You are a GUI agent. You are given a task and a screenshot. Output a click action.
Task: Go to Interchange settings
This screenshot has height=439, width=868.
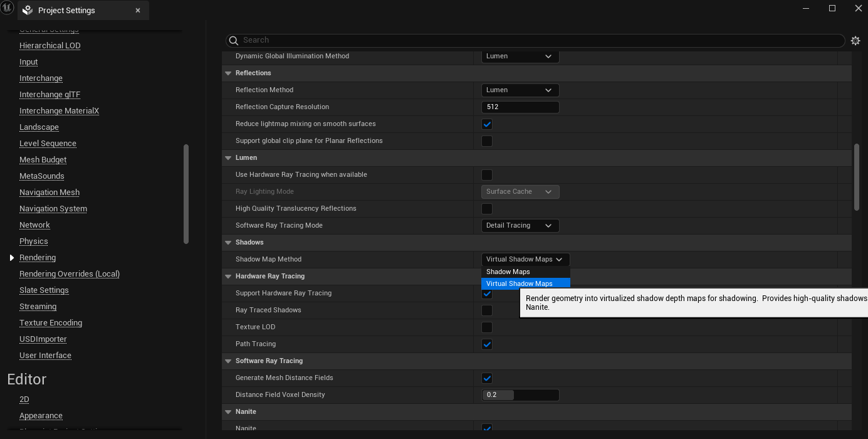(41, 78)
